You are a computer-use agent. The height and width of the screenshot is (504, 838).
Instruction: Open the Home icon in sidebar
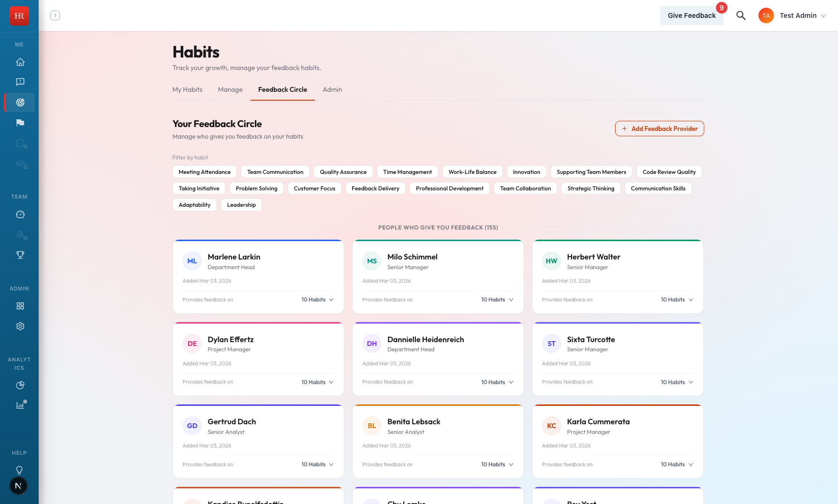20,62
